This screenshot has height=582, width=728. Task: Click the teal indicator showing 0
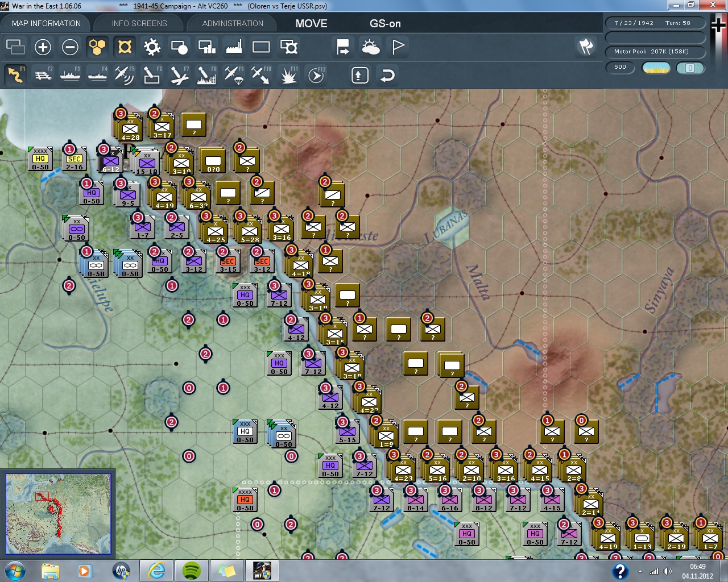coord(690,68)
